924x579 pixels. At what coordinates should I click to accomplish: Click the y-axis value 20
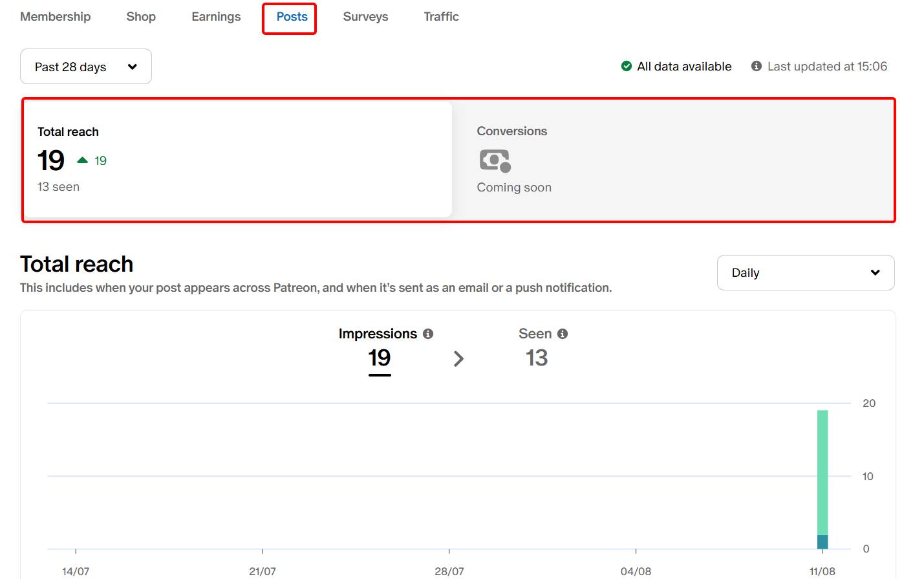pyautogui.click(x=869, y=403)
